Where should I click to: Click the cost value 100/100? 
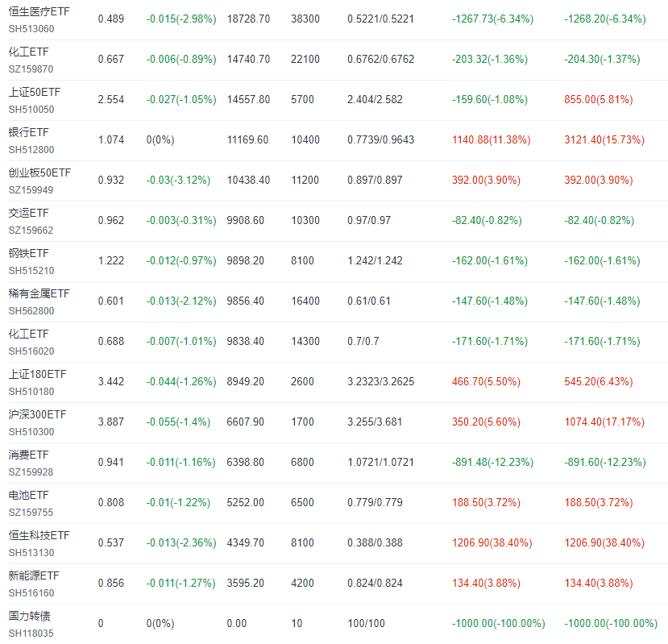click(366, 624)
